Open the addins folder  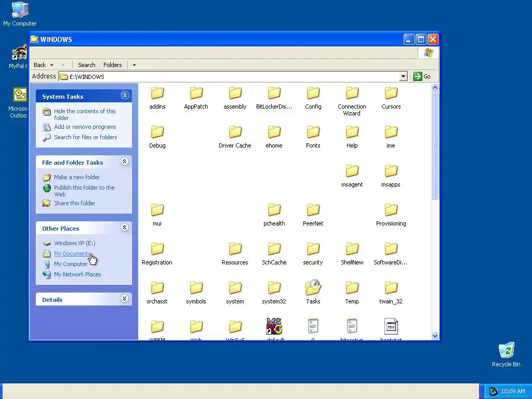tap(157, 98)
